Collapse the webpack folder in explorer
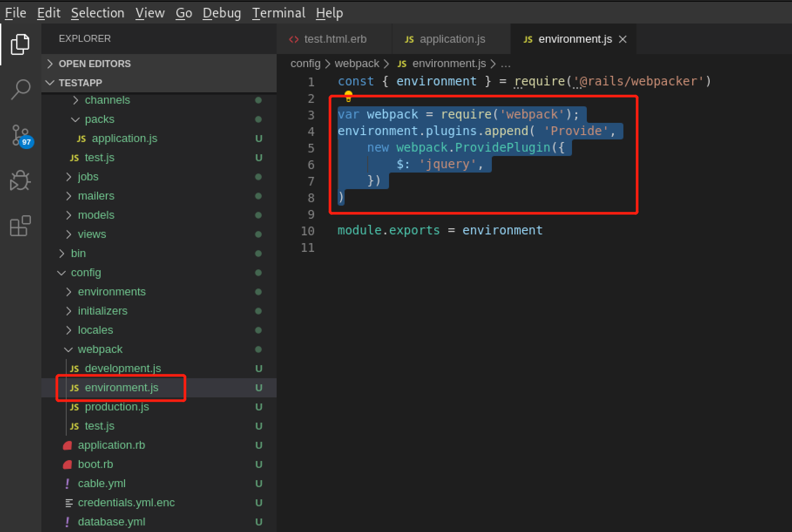Image resolution: width=792 pixels, height=532 pixels. [x=100, y=349]
